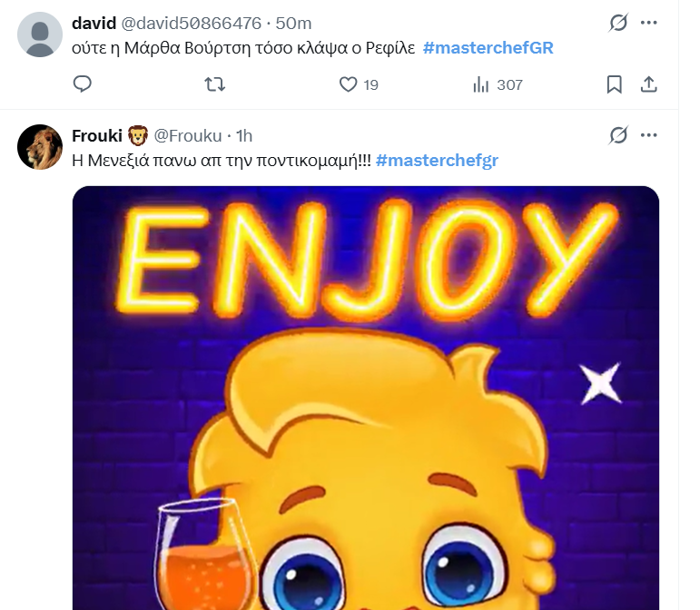700x610 pixels.
Task: Retweet david's post
Action: (215, 84)
